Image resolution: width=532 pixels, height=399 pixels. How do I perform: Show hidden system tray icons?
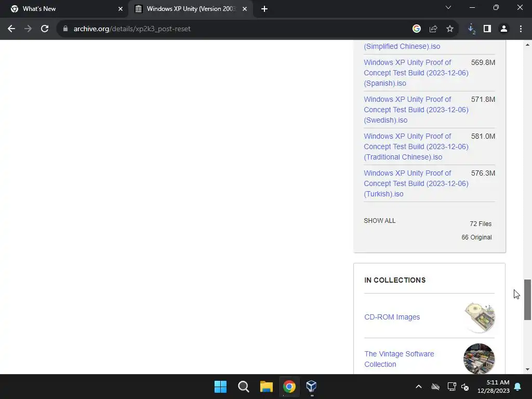coord(419,387)
